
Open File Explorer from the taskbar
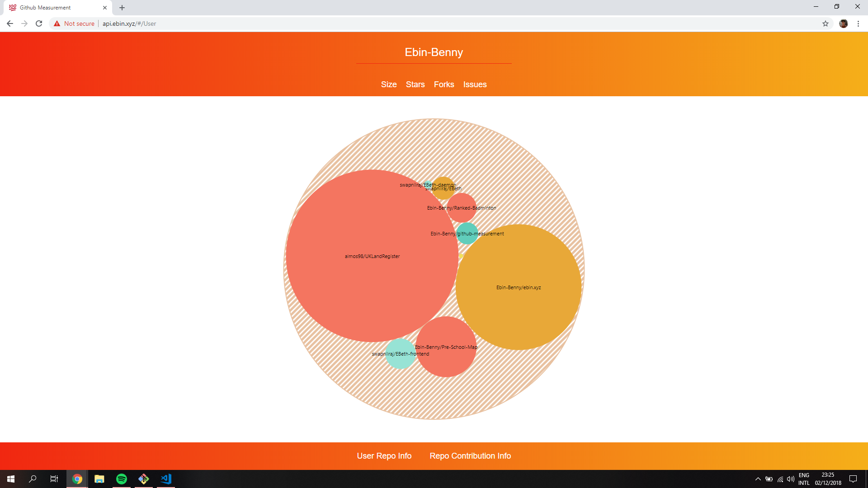(99, 479)
